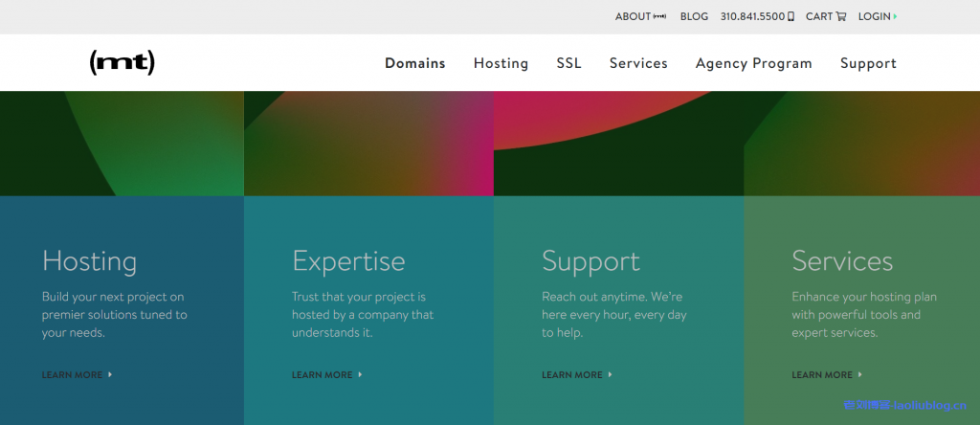Click LEARN MORE under the Hosting heading
Viewport: 980px width, 425px height.
(x=72, y=375)
